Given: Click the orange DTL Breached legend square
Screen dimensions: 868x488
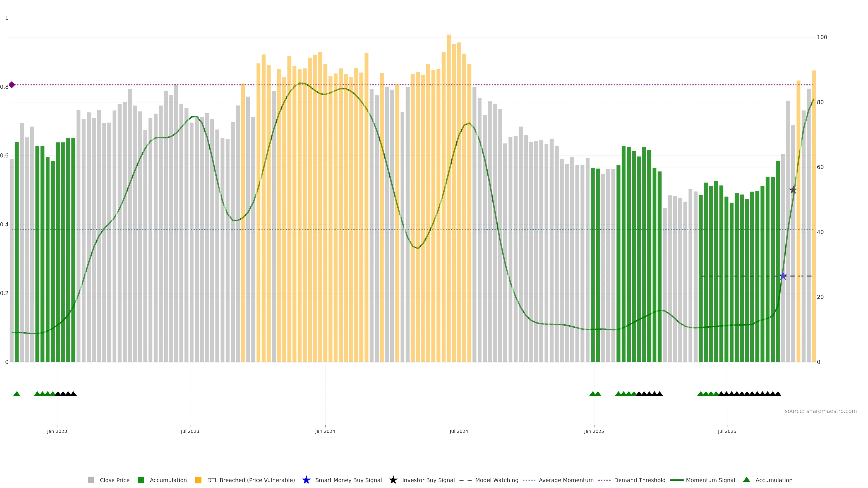Looking at the screenshot, I should point(198,480).
